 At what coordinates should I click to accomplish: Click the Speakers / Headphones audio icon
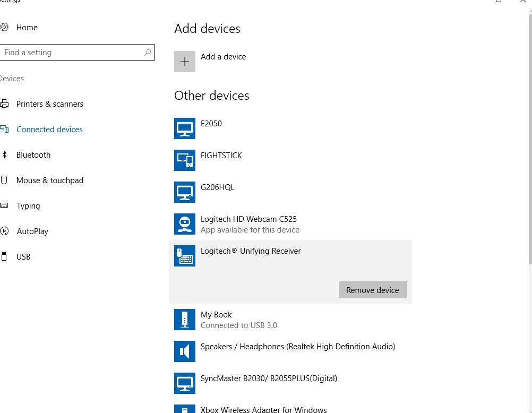[x=185, y=351]
